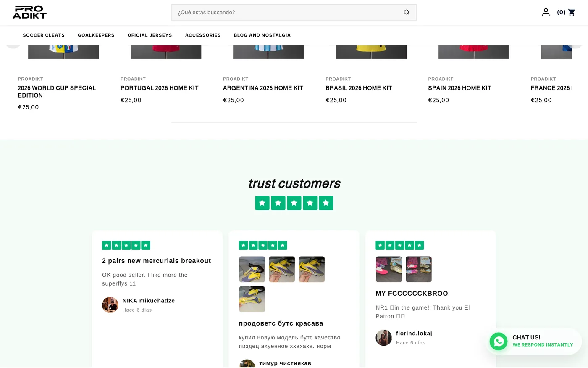The height and width of the screenshot is (368, 588).
Task: Open the pink cleats review photo
Action: coord(389,269)
